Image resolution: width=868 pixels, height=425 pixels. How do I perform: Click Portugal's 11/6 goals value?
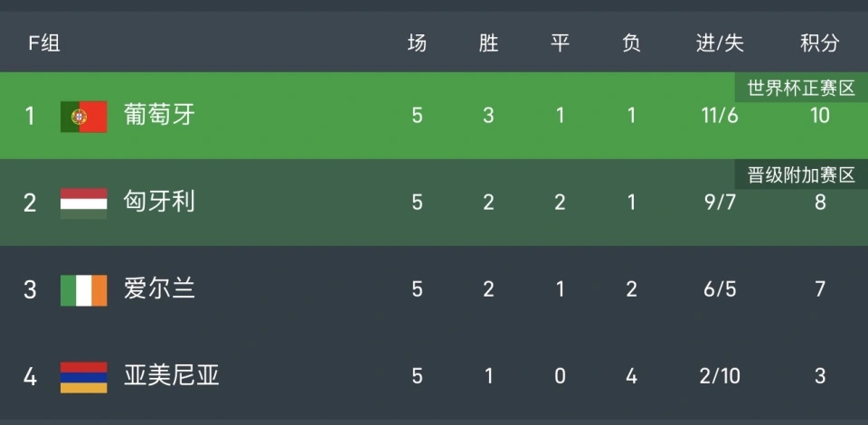(x=720, y=116)
